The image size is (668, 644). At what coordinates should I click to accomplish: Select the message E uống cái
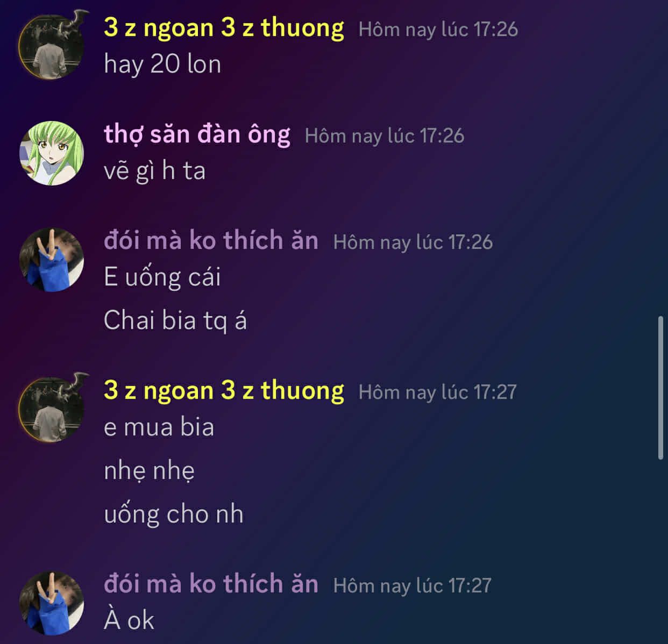pyautogui.click(x=162, y=277)
